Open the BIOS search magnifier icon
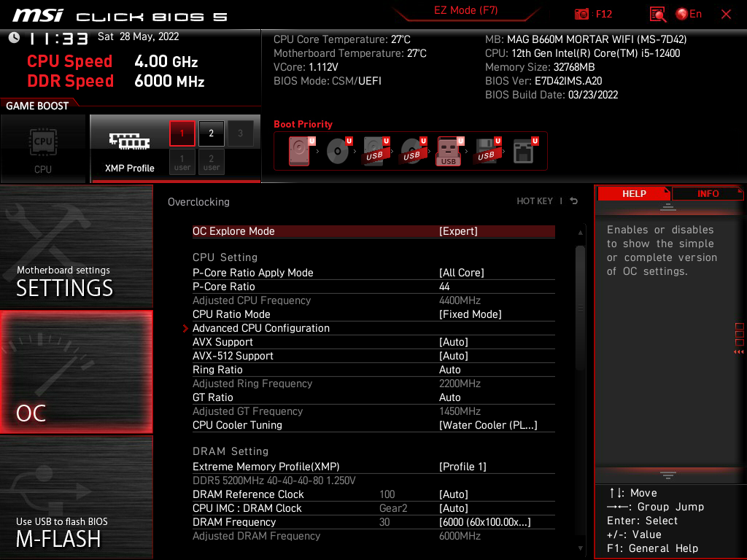The height and width of the screenshot is (560, 747). point(657,15)
